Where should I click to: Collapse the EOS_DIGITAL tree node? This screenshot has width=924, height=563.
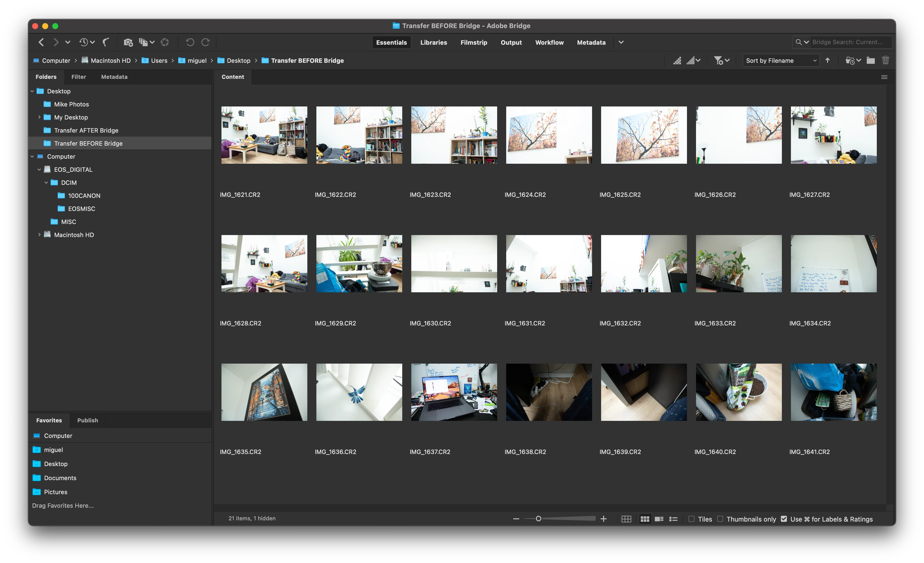pyautogui.click(x=39, y=170)
